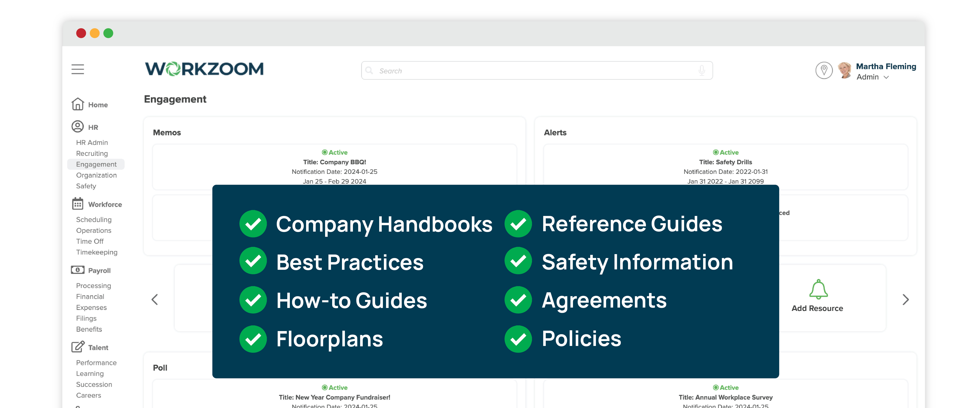Click the Talent pencil icon
Screen dimensions: 980x408
[x=78, y=346]
